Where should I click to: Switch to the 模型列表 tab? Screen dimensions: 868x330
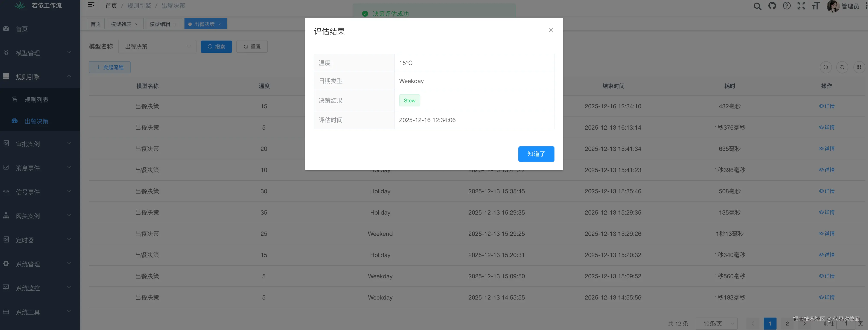click(x=121, y=24)
